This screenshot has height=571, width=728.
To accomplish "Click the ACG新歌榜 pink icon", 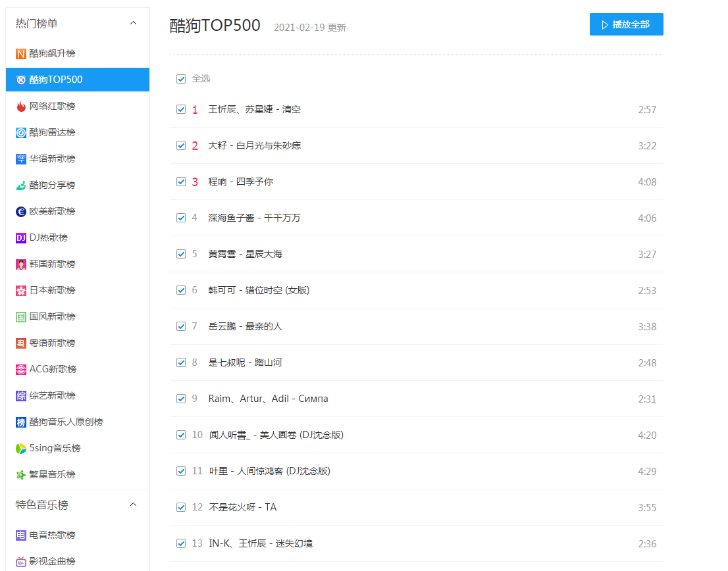I will [21, 370].
